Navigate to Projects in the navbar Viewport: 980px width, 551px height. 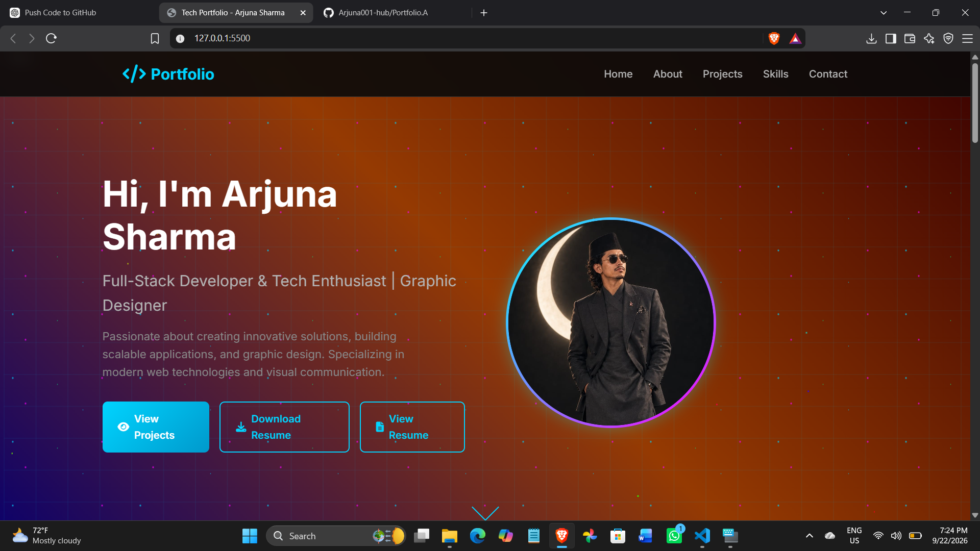pos(723,74)
